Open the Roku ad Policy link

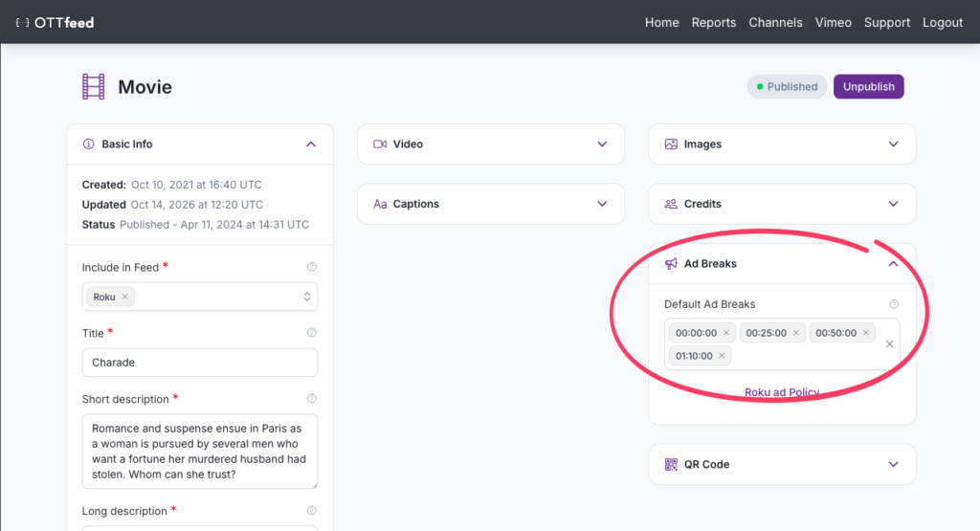(782, 392)
